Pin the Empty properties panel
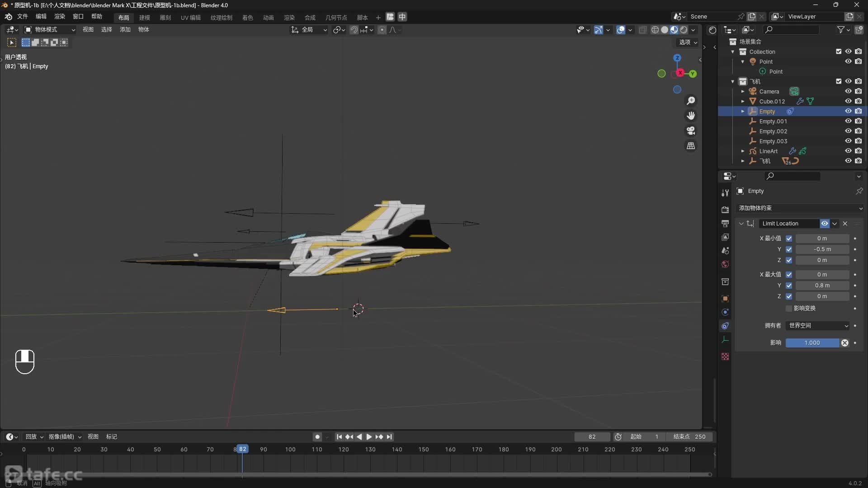868x488 pixels. click(859, 191)
